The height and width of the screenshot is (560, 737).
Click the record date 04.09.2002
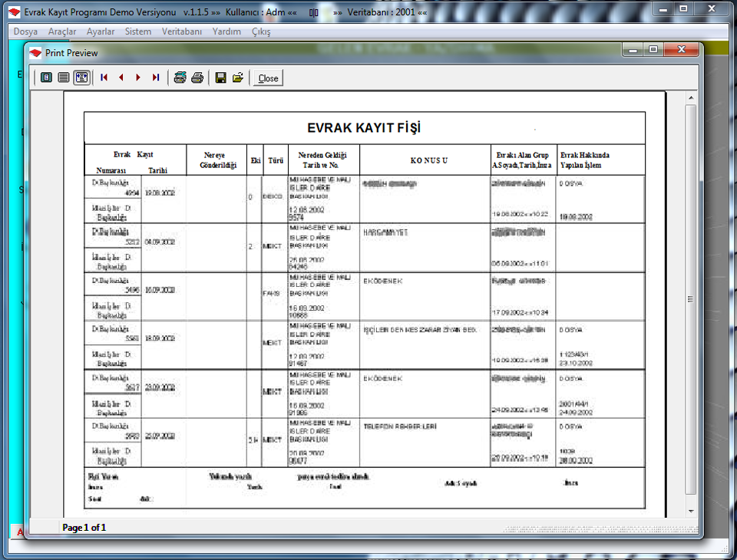(160, 242)
